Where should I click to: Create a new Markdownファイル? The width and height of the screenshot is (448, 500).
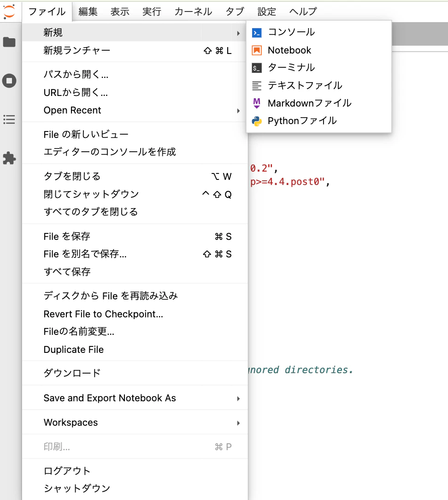click(318, 103)
